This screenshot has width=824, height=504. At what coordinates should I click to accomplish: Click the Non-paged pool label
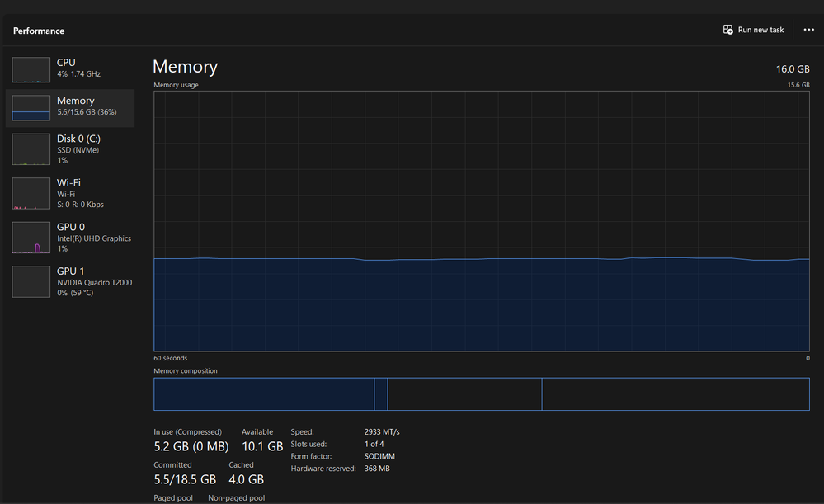(x=237, y=497)
